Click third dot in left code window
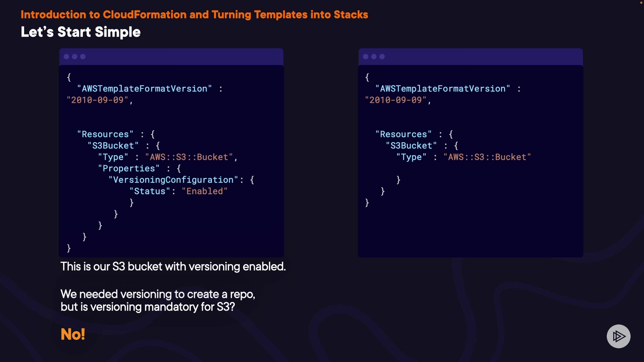This screenshot has width=644, height=362. coord(83,57)
